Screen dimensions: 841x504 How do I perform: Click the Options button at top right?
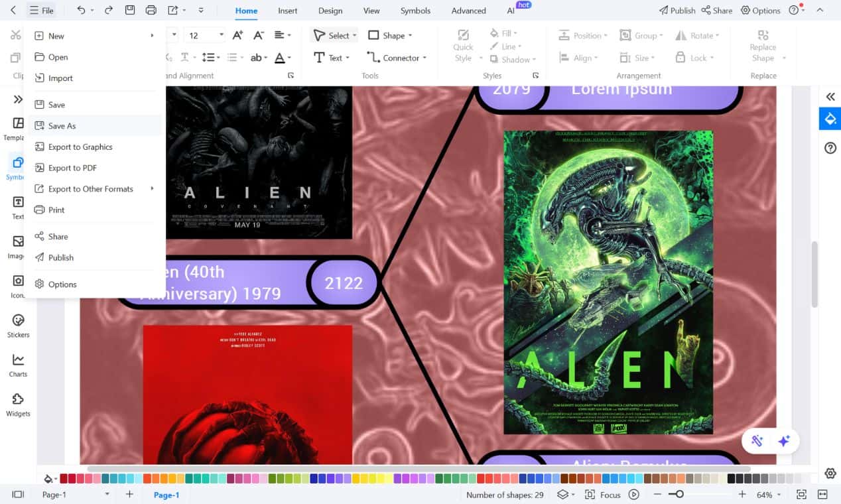click(x=760, y=11)
